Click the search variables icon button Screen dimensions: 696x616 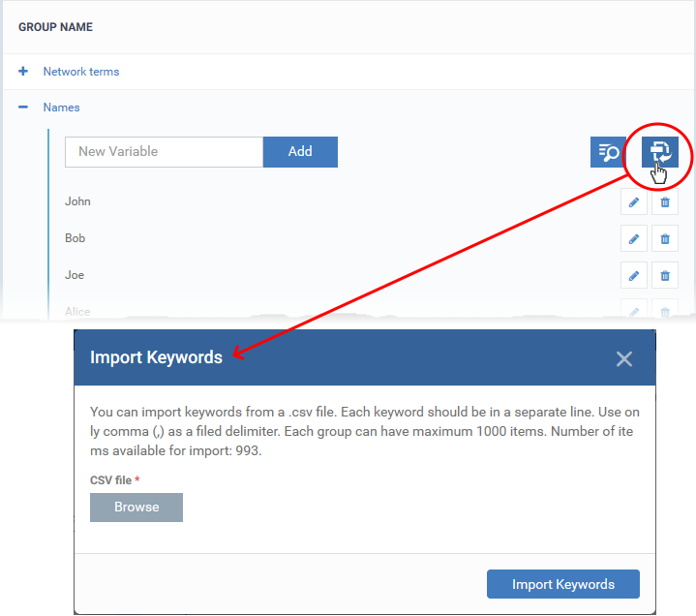tap(608, 152)
